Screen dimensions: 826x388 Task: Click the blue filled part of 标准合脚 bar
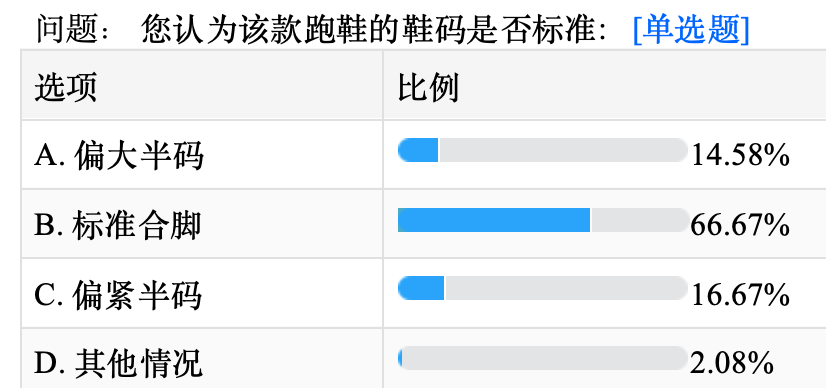[494, 220]
